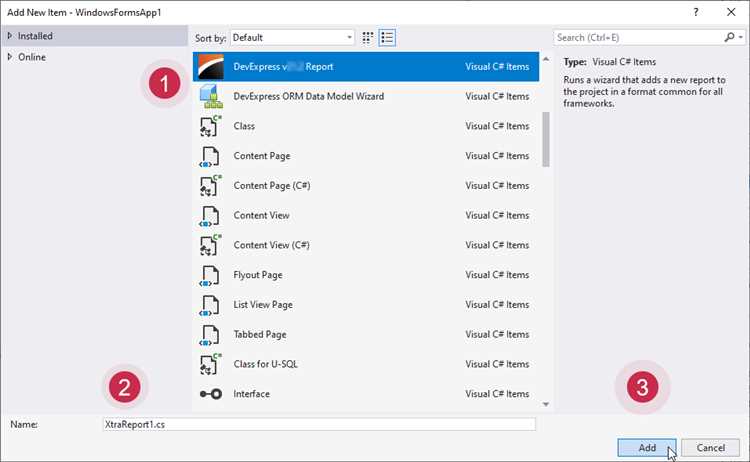Click the Tabbed Page item icon
Viewport: 750px width, 462px height.
point(210,334)
